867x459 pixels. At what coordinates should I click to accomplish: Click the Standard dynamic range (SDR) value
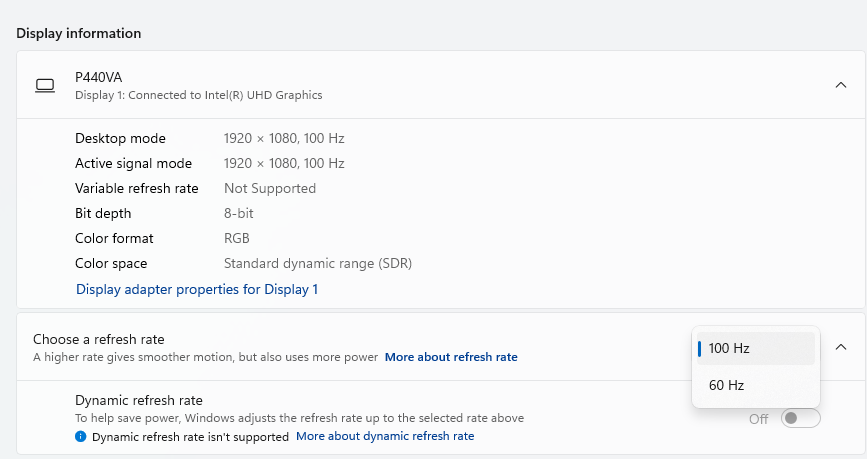click(x=318, y=263)
